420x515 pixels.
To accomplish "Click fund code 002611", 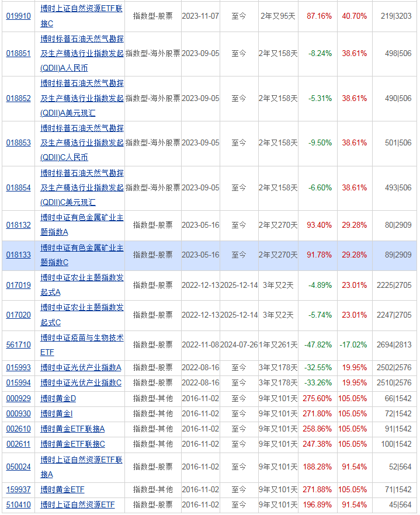I will (19, 444).
